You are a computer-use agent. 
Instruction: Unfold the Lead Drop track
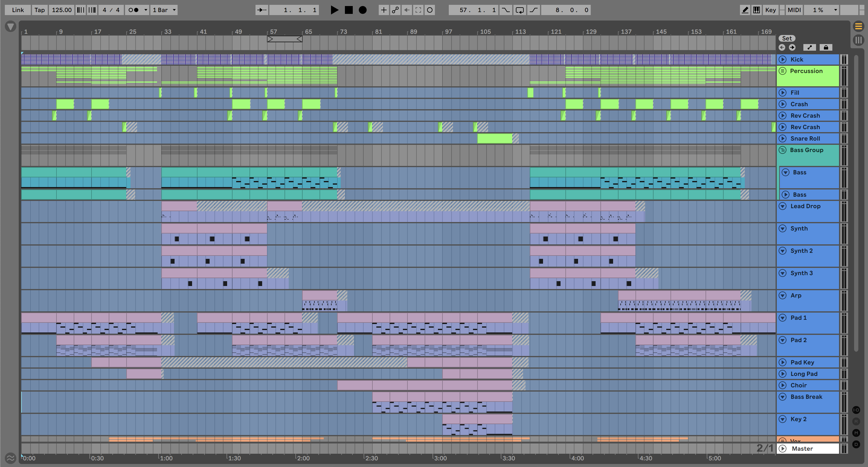point(783,206)
